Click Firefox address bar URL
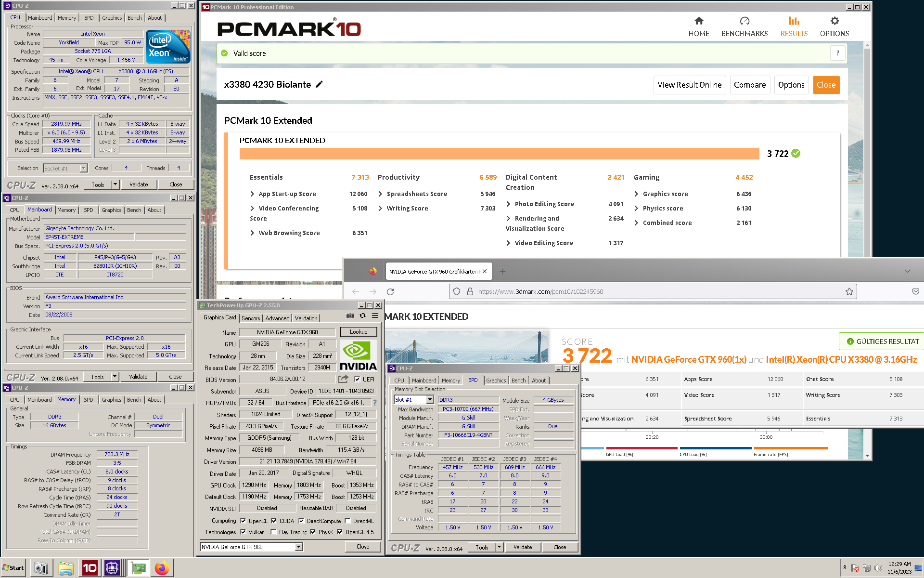 [540, 291]
